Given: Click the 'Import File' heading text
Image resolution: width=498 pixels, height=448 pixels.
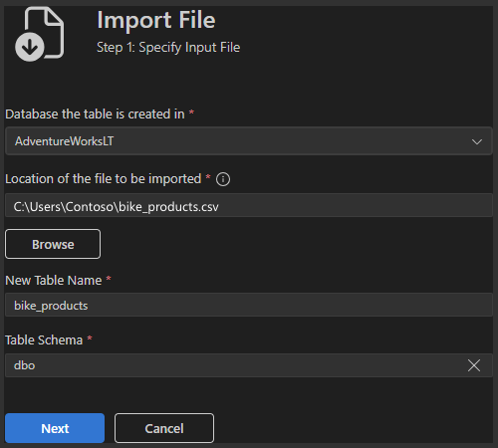Looking at the screenshot, I should [x=156, y=21].
